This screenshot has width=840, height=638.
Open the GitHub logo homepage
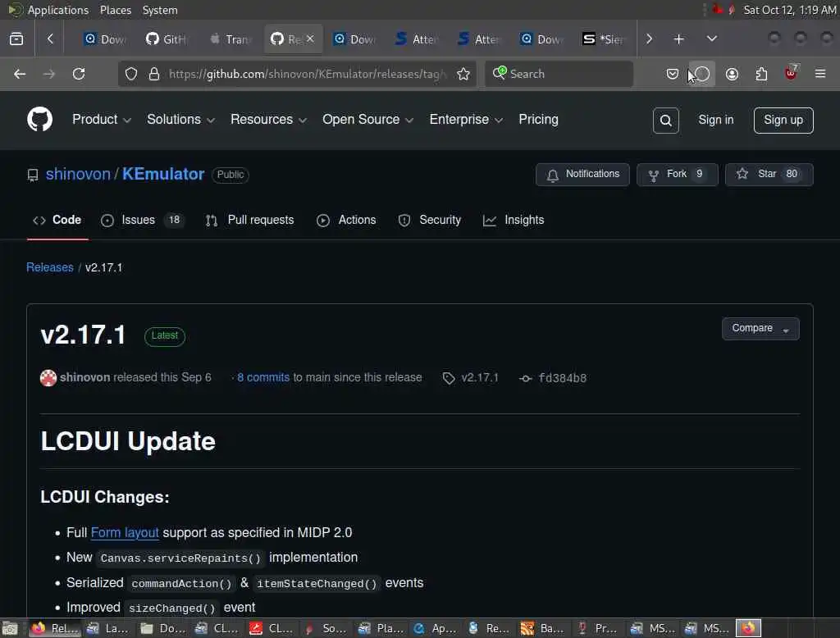39,119
